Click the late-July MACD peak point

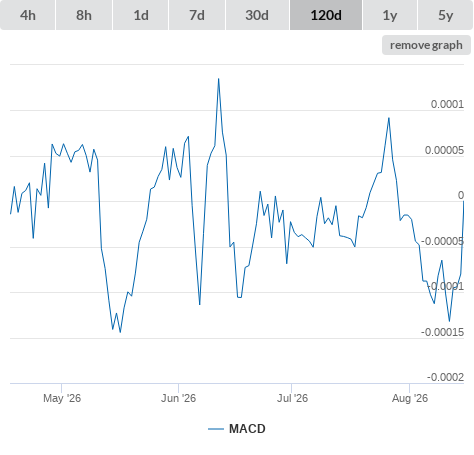click(x=389, y=118)
